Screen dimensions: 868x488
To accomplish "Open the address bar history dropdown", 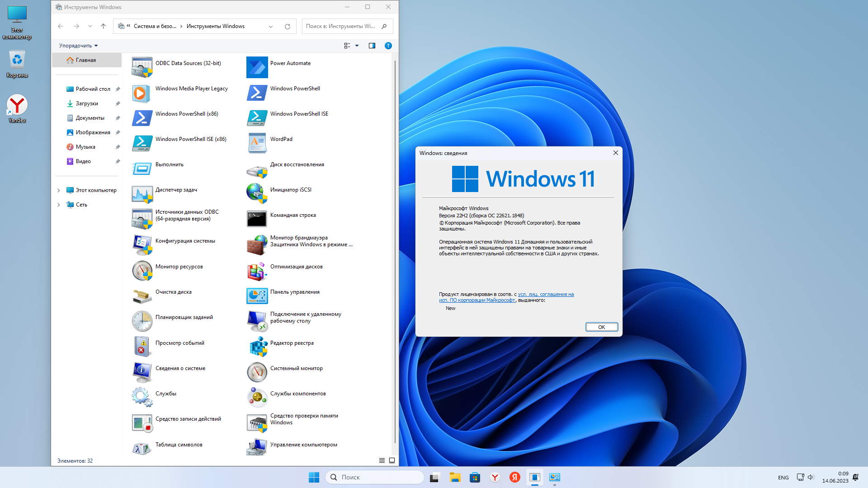I will [271, 26].
